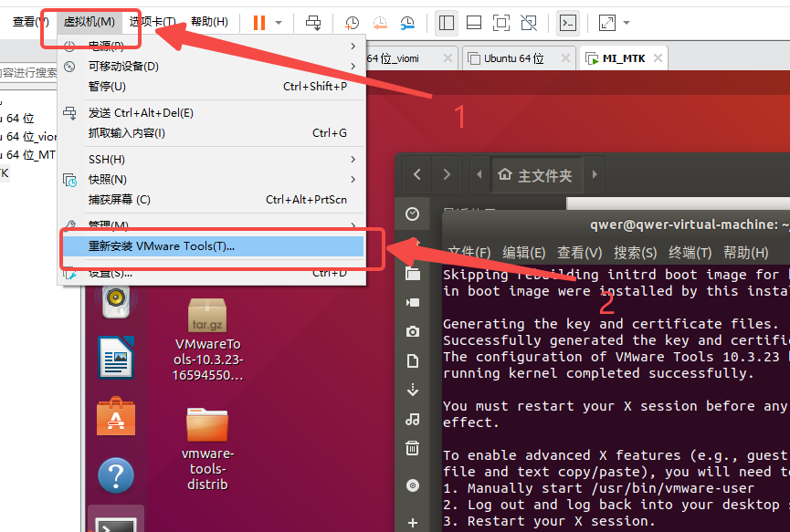
Task: Toggle Unity mode toolbar icon
Action: point(529,23)
